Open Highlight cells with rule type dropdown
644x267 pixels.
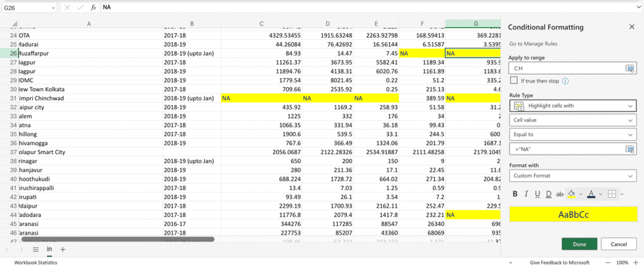tap(572, 106)
